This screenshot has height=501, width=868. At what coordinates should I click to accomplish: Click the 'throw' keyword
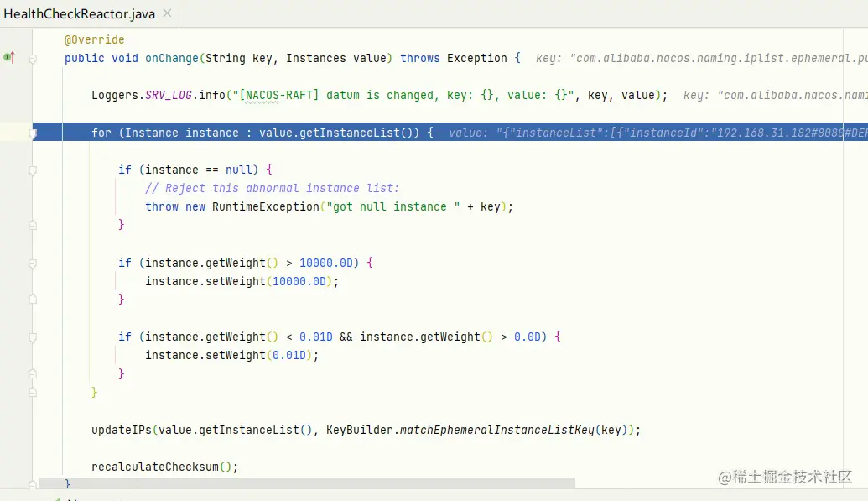(x=162, y=206)
